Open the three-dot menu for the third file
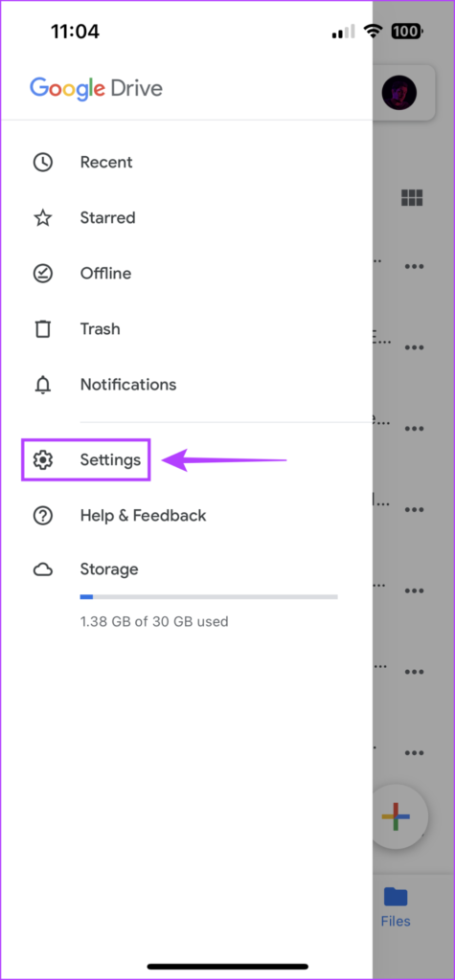 pyautogui.click(x=415, y=429)
